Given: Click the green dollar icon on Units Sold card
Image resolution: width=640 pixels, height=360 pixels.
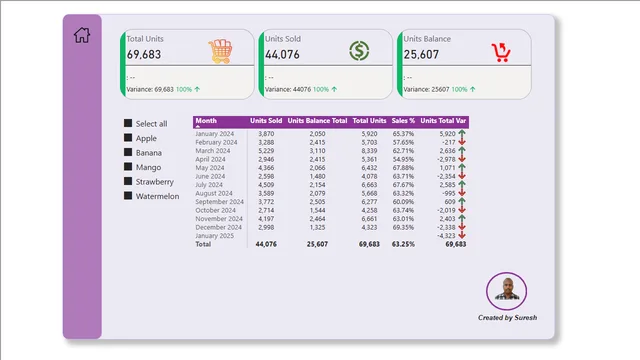Looking at the screenshot, I should (x=359, y=51).
